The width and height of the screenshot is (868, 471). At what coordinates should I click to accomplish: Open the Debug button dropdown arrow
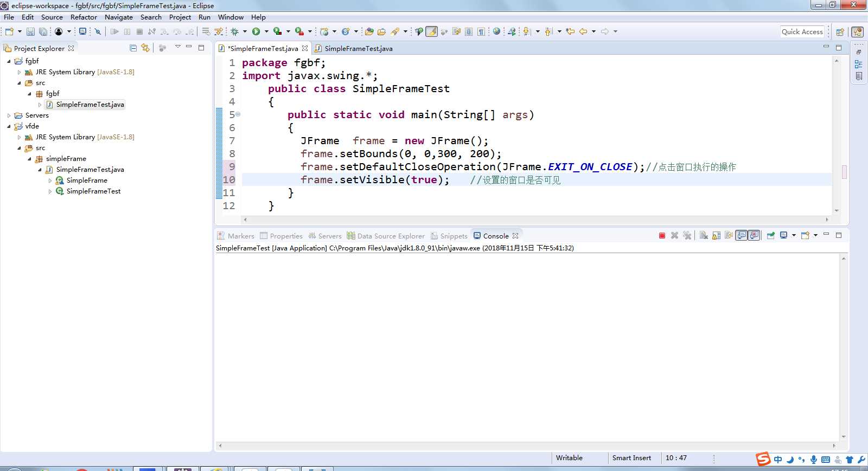245,31
